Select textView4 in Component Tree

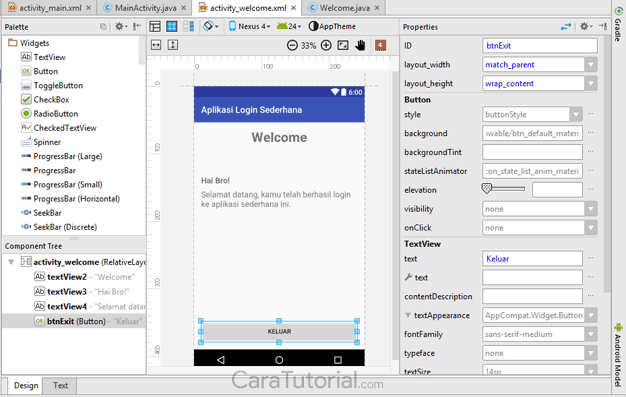90,306
